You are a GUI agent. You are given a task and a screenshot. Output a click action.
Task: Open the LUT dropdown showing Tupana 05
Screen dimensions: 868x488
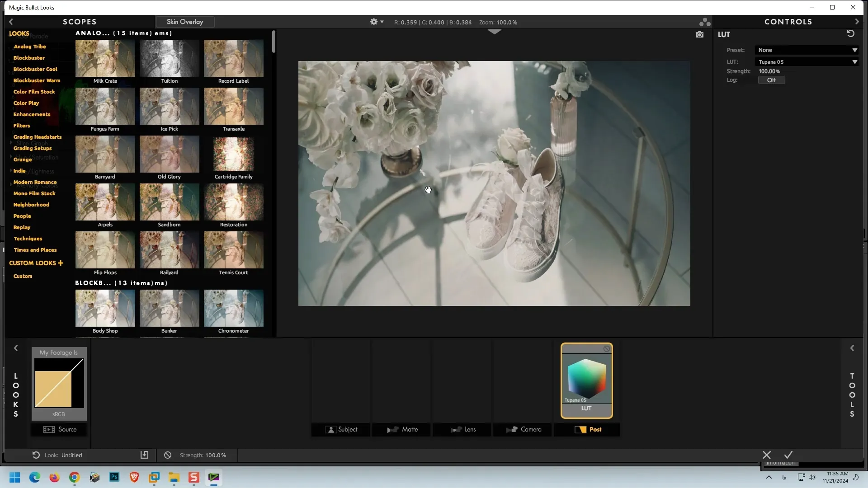[807, 62]
